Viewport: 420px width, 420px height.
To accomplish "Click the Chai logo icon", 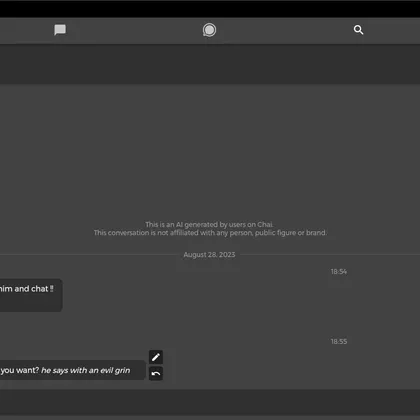I will tap(209, 30).
